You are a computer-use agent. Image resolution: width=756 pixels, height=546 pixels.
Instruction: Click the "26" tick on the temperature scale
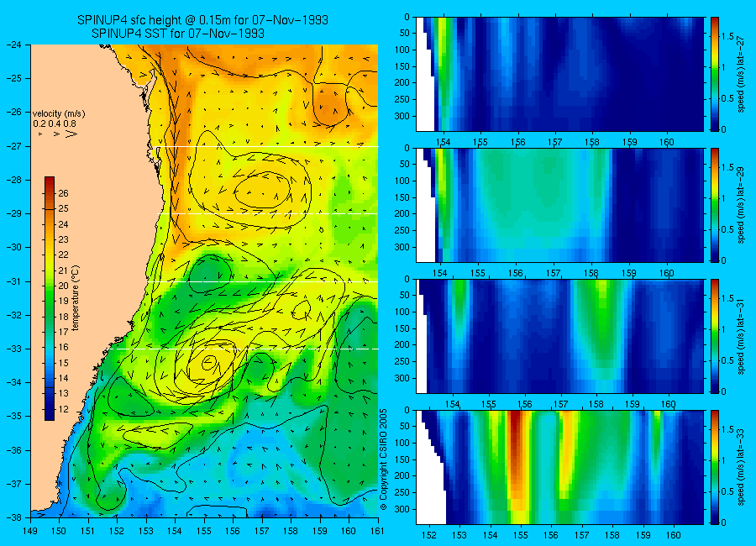point(63,193)
